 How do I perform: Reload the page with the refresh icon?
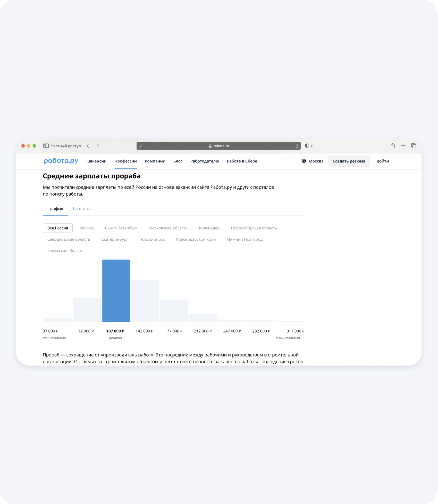click(x=297, y=146)
